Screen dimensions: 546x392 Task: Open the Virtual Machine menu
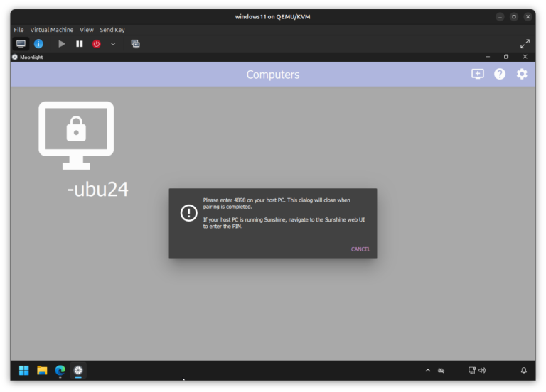pos(51,30)
